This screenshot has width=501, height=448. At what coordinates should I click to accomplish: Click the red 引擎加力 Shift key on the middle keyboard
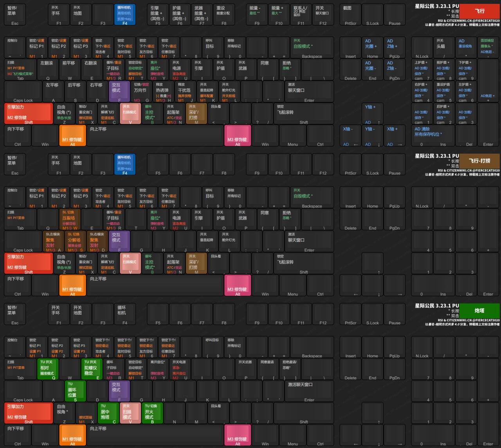[x=29, y=263]
